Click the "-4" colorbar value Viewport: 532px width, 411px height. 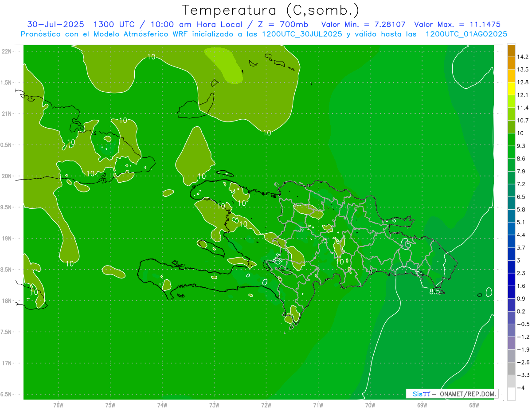520,388
